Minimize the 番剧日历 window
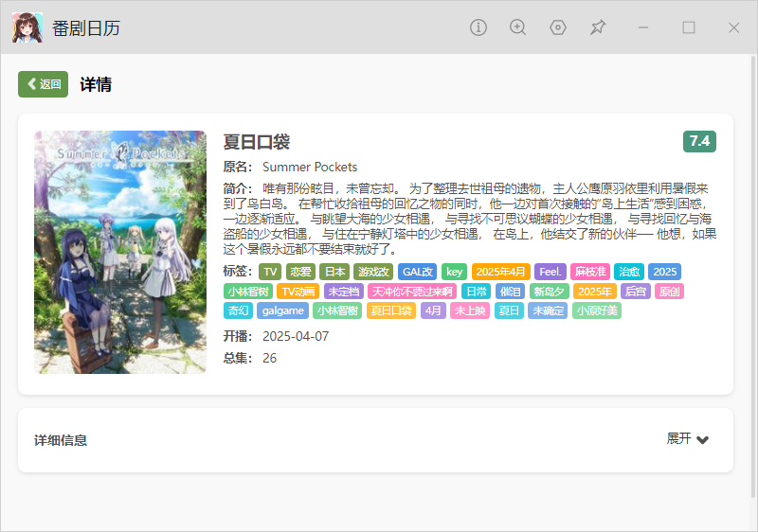Viewport: 758px width, 532px height. tap(643, 27)
